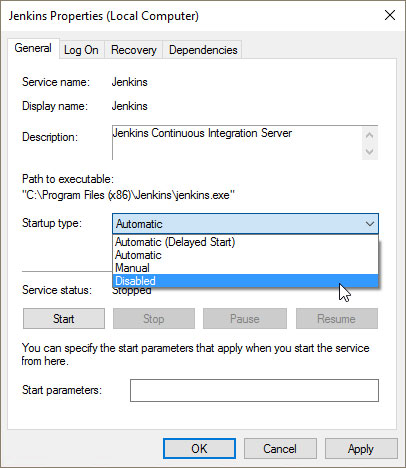406x468 pixels.
Task: Click description scrollbar down arrow
Action: pos(369,152)
